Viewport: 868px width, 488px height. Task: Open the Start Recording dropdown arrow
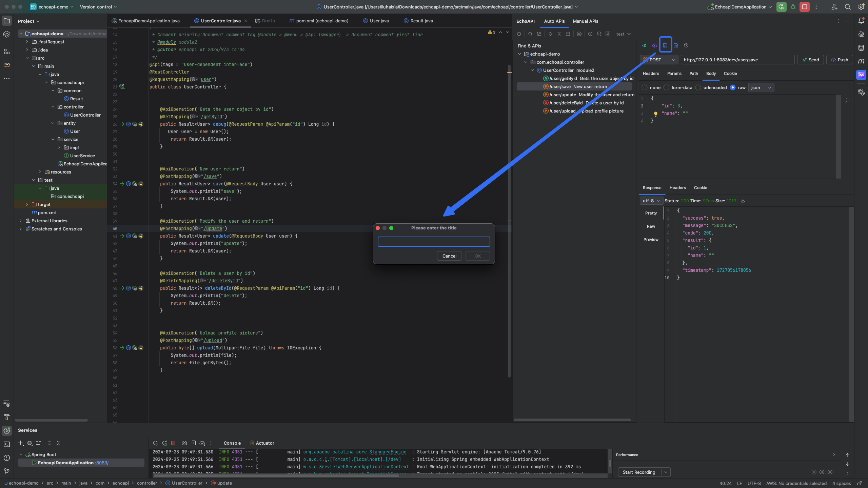point(666,472)
